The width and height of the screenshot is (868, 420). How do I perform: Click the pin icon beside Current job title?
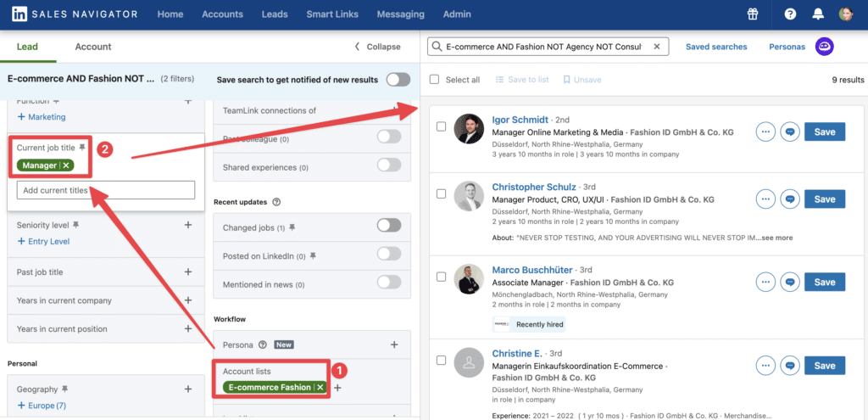pos(82,148)
